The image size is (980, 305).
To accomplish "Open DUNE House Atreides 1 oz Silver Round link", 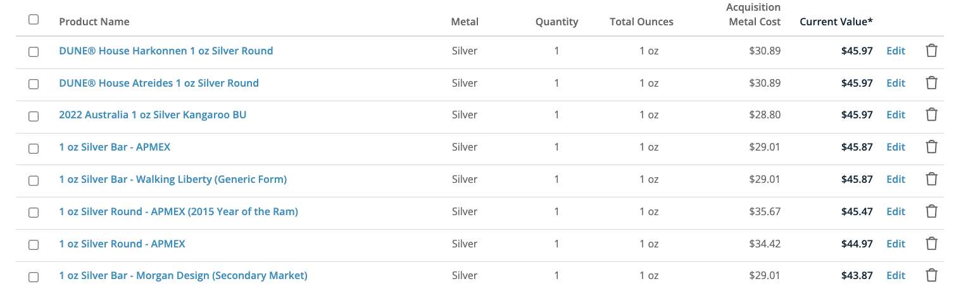I will point(159,83).
